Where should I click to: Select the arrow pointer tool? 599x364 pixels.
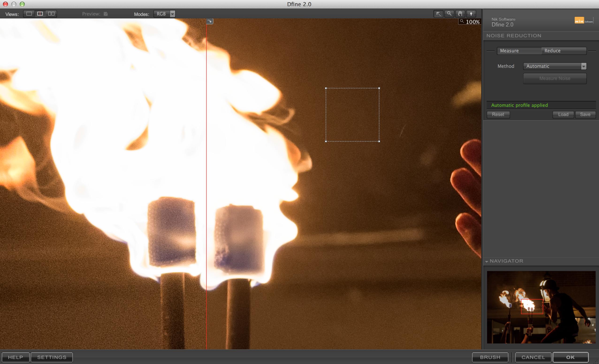pyautogui.click(x=438, y=14)
